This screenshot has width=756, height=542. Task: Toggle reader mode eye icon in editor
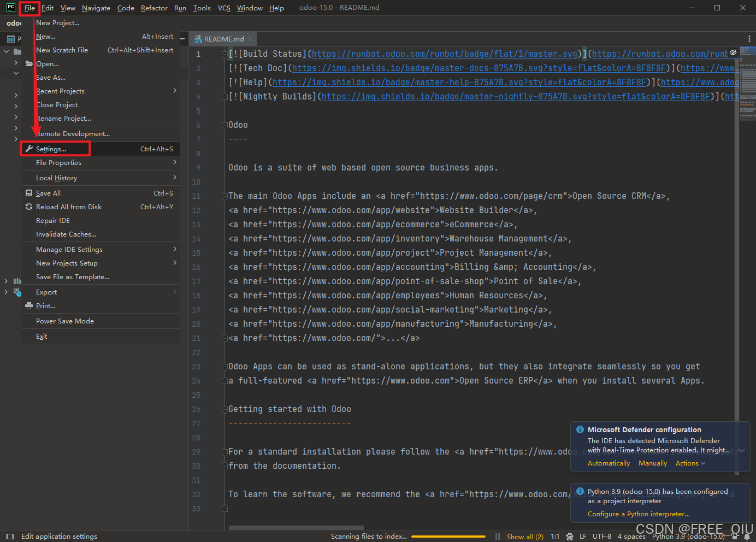point(733,52)
